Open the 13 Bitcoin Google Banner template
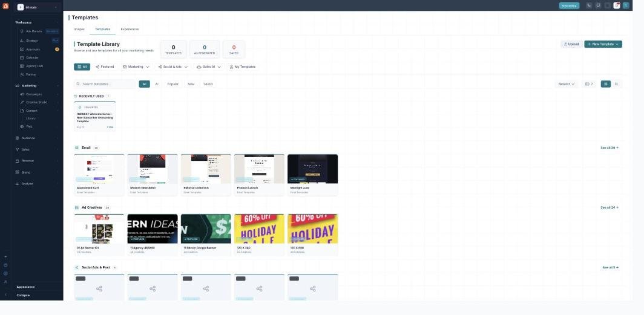Screen dimensions: 644x315 point(206,235)
